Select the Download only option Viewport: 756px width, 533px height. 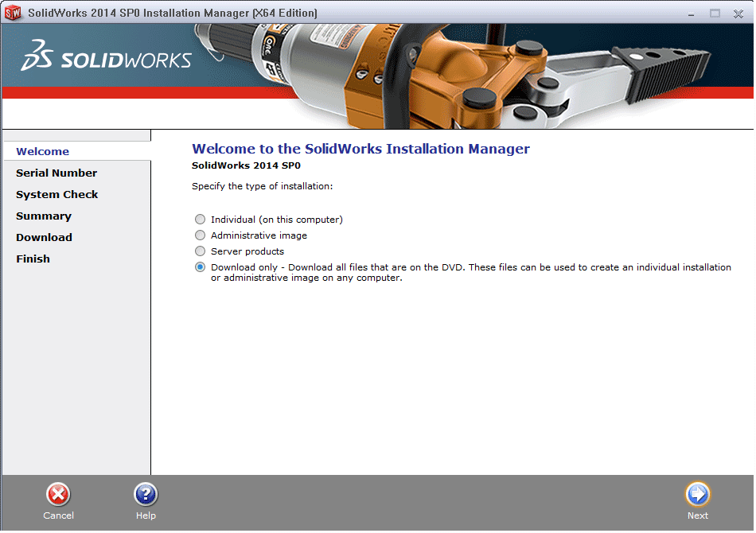[x=200, y=266]
